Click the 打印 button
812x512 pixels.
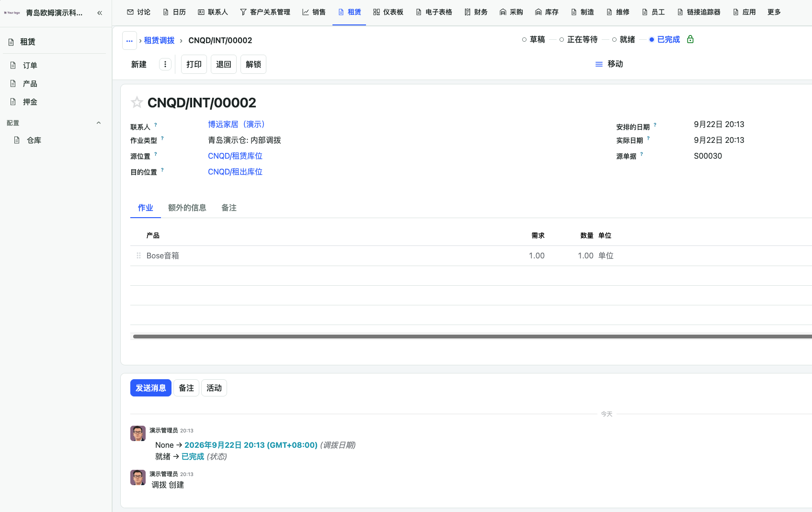pos(194,64)
